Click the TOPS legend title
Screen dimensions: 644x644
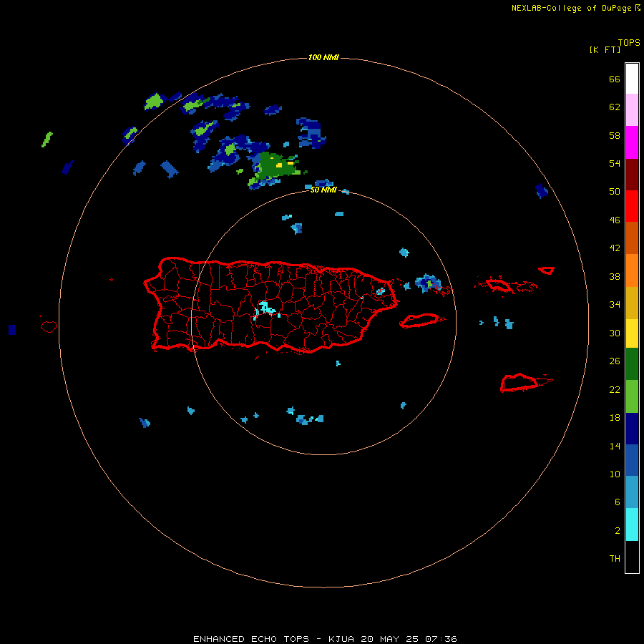point(629,42)
